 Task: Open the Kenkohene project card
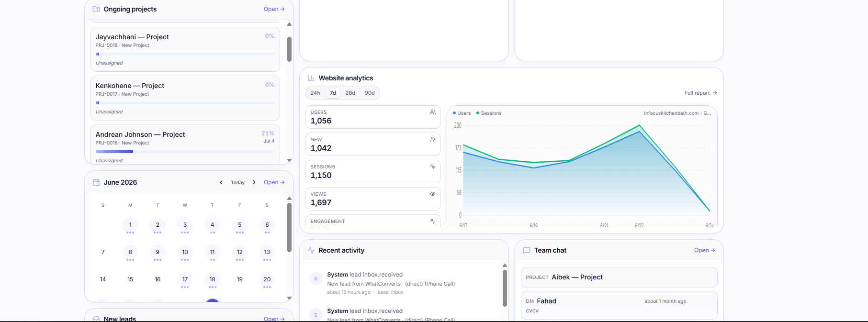pyautogui.click(x=185, y=98)
